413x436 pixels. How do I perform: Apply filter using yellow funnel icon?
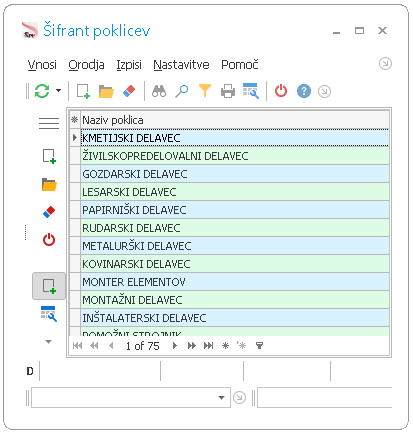(x=205, y=91)
